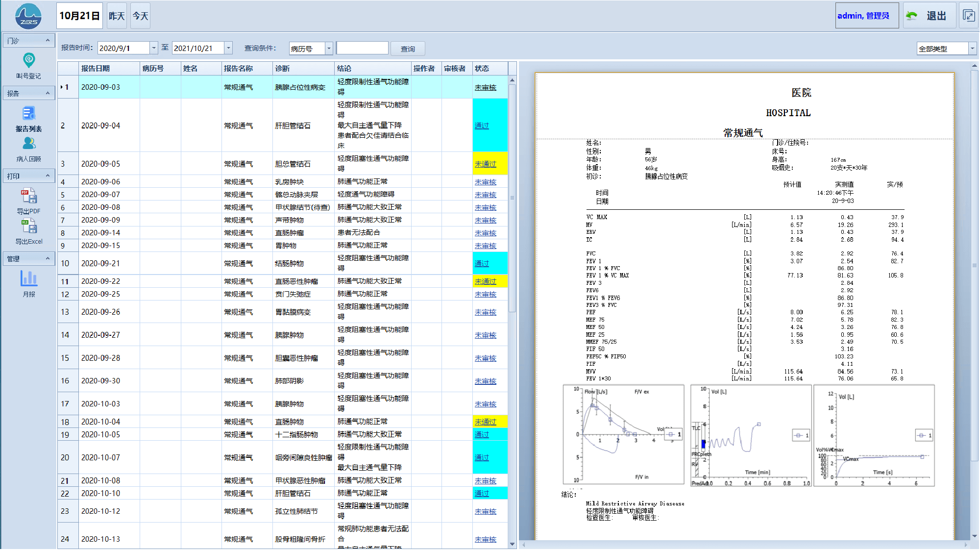The width and height of the screenshot is (980, 551).
Task: Open the end date 2021/10/21 dropdown
Action: [x=228, y=48]
